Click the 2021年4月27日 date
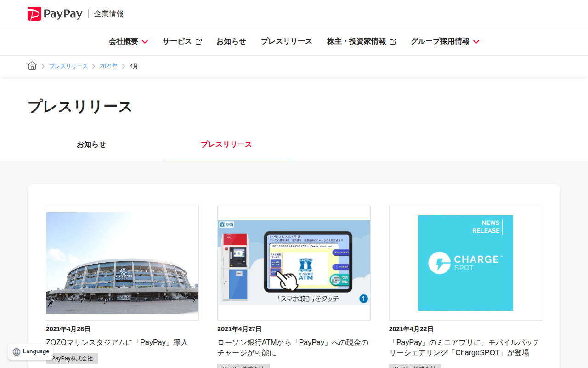The height and width of the screenshot is (368, 588). coord(239,329)
